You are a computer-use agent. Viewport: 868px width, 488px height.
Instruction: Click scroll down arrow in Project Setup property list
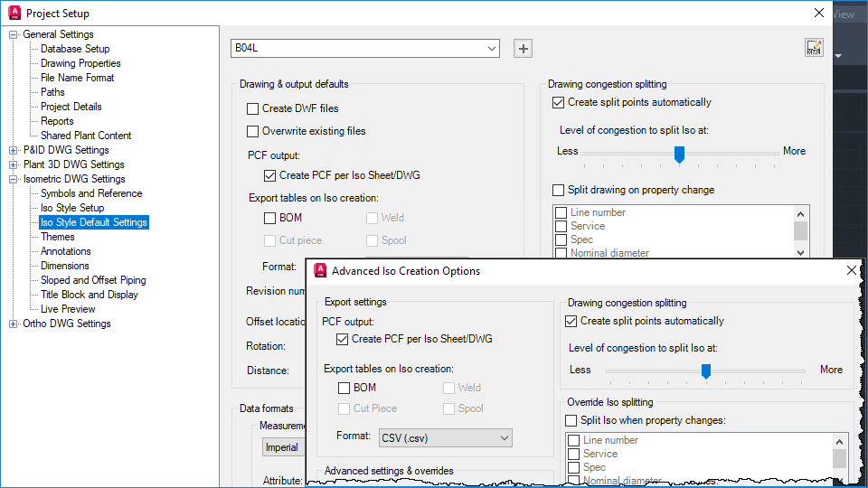click(800, 252)
